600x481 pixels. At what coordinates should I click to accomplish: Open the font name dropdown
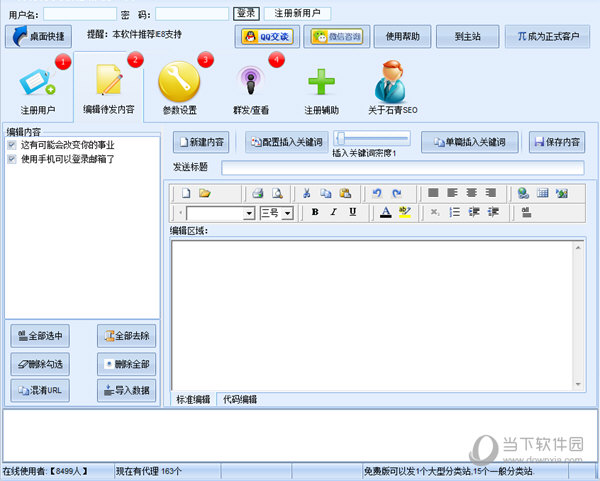pyautogui.click(x=249, y=213)
